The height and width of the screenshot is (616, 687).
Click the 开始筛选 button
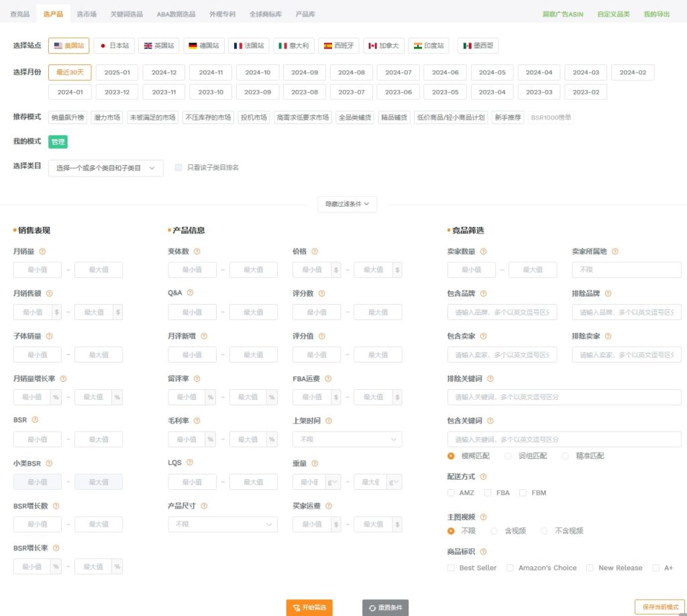(309, 606)
